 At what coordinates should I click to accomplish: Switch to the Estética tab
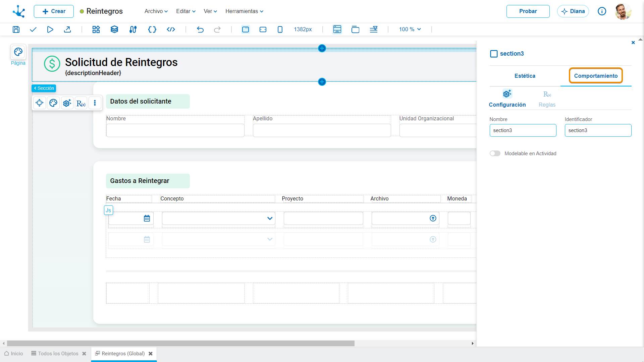(x=525, y=76)
